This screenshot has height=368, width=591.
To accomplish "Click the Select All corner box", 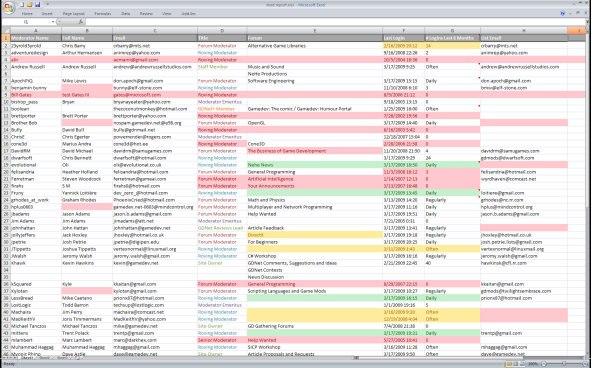I will pyautogui.click(x=6, y=31).
